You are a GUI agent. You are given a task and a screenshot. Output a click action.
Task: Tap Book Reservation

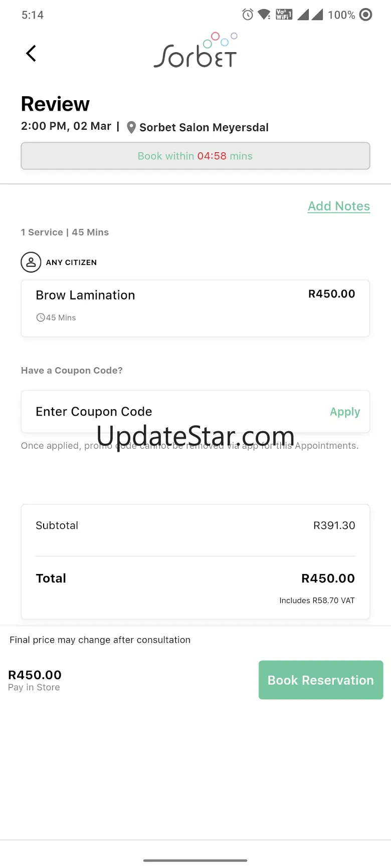coord(321,680)
